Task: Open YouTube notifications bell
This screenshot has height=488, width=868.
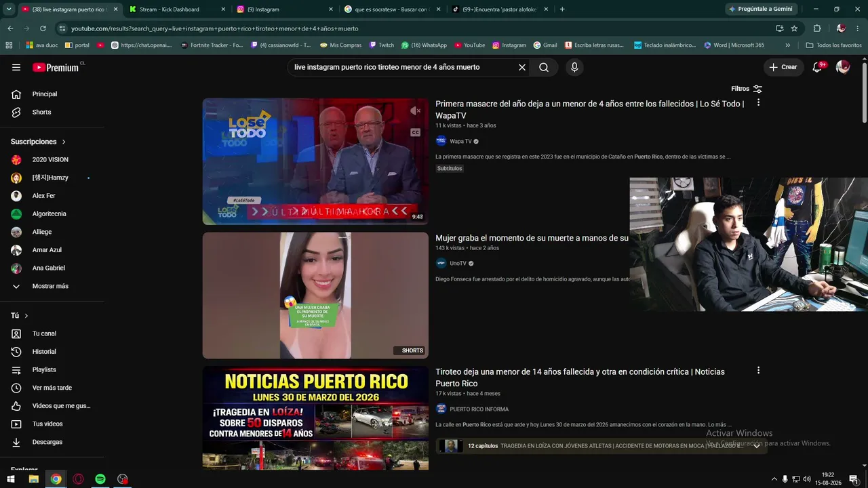Action: (x=818, y=67)
